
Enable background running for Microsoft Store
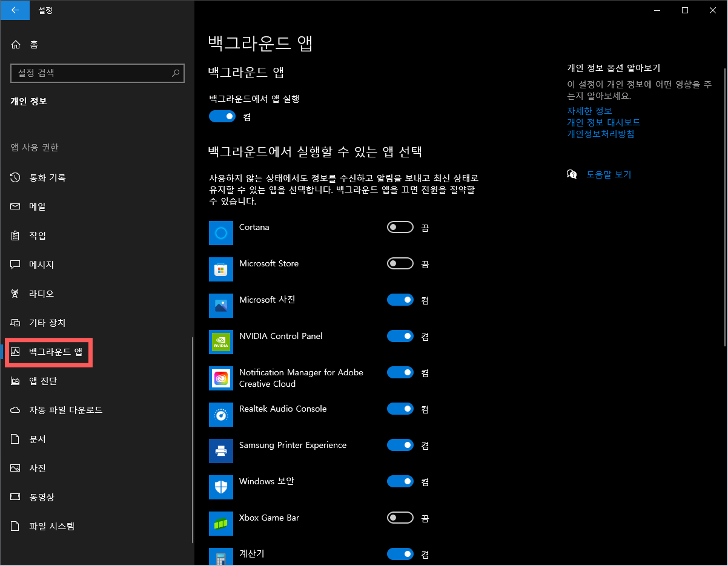click(x=400, y=263)
